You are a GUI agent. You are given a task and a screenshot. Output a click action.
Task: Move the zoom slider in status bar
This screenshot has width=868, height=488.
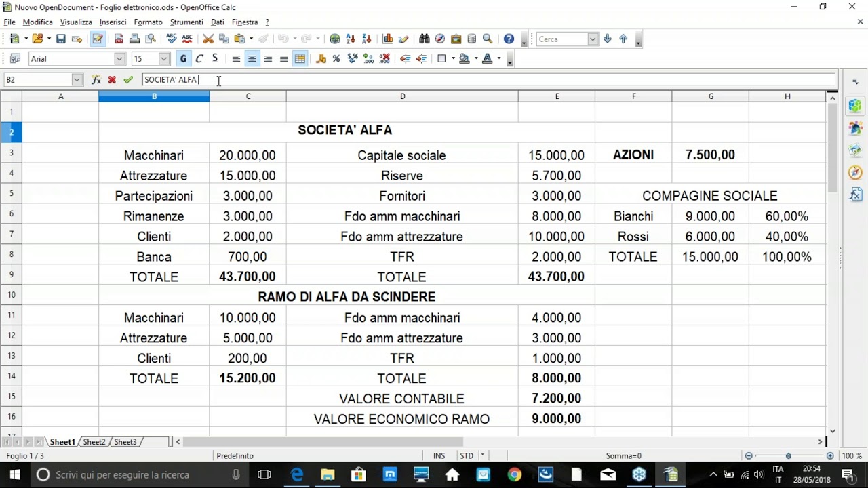click(x=788, y=456)
